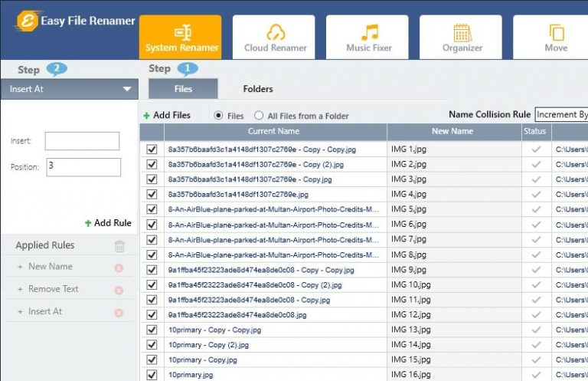
Task: Switch to Cloud Renamer tab
Action: [x=274, y=37]
